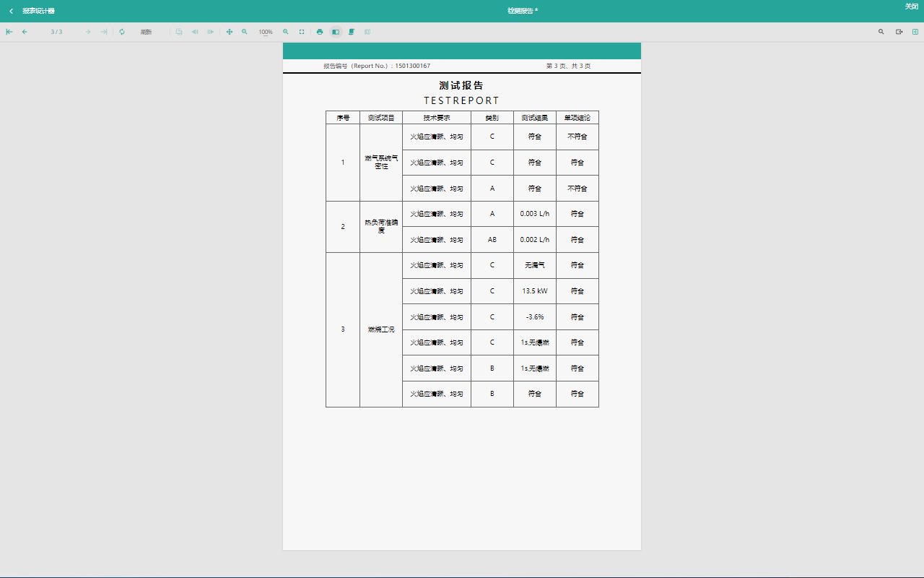Select the pan/move tool icon

coord(230,32)
